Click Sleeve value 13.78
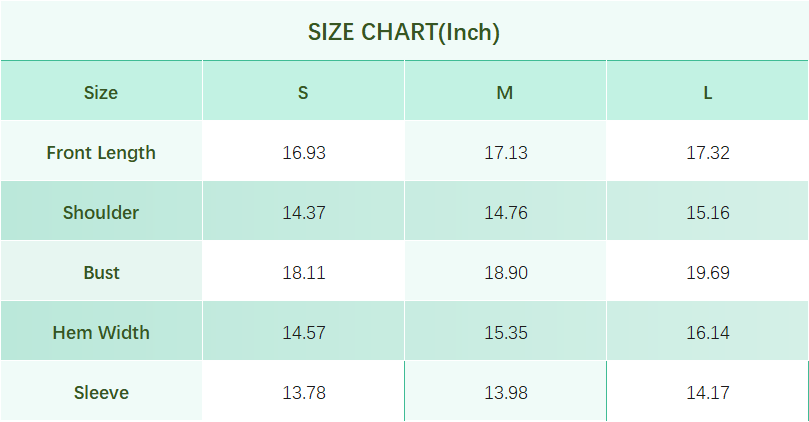This screenshot has height=422, width=809. click(x=304, y=393)
